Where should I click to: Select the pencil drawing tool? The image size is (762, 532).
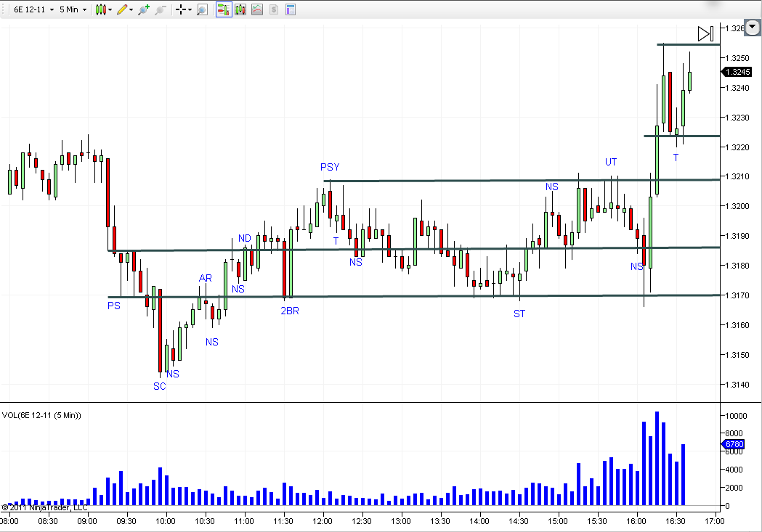(121, 10)
